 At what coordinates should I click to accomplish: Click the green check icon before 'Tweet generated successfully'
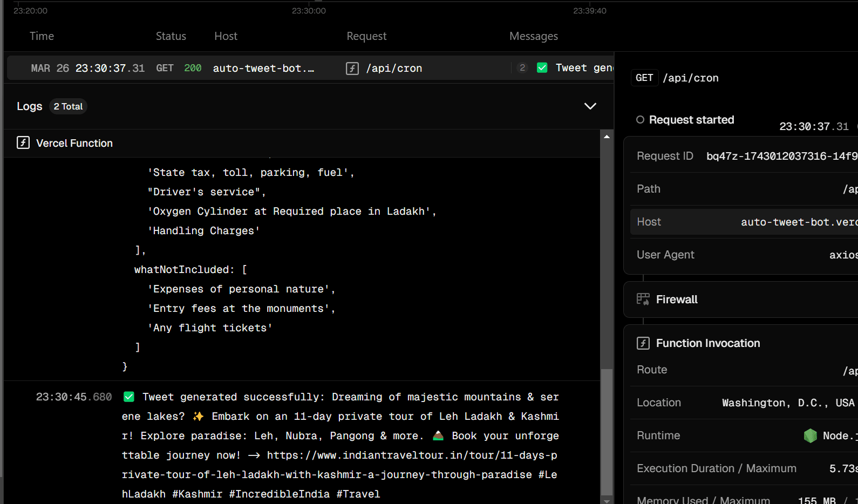click(129, 397)
